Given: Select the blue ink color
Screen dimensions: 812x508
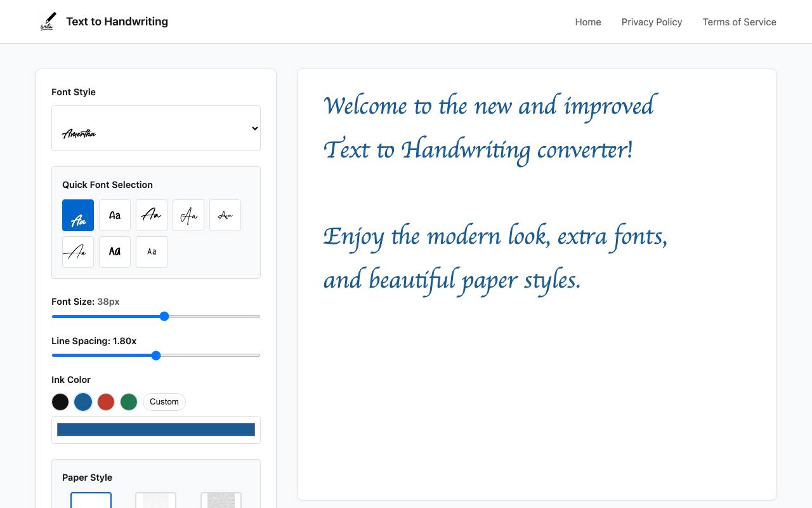Looking at the screenshot, I should (x=83, y=401).
